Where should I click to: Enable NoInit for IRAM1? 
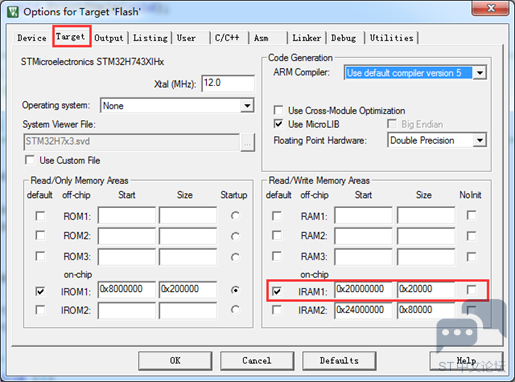coord(471,290)
